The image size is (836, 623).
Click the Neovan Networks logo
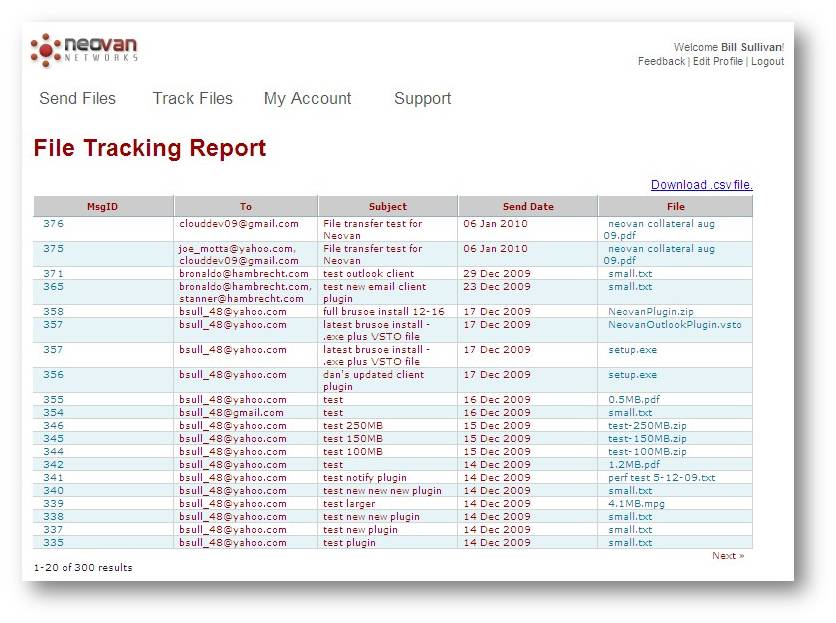tap(84, 50)
